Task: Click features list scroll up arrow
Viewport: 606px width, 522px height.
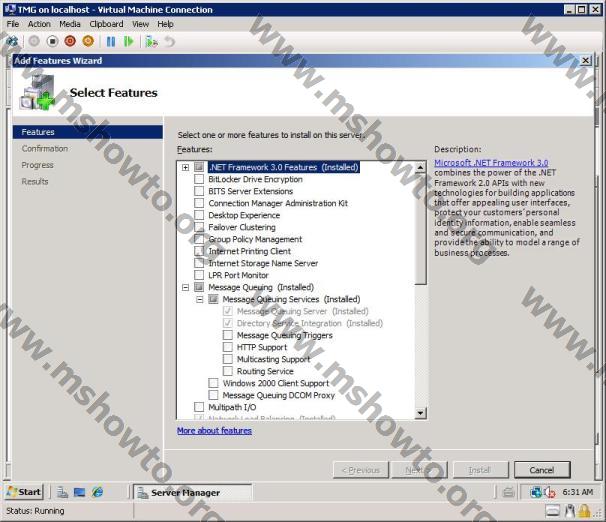Action: [420, 167]
